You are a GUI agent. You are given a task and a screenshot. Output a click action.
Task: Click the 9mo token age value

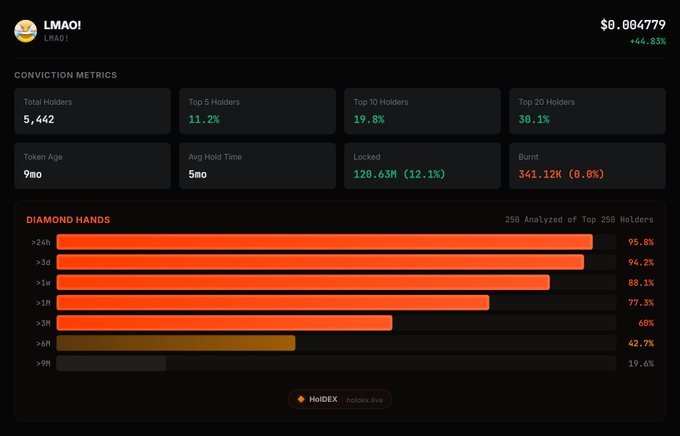(x=33, y=174)
